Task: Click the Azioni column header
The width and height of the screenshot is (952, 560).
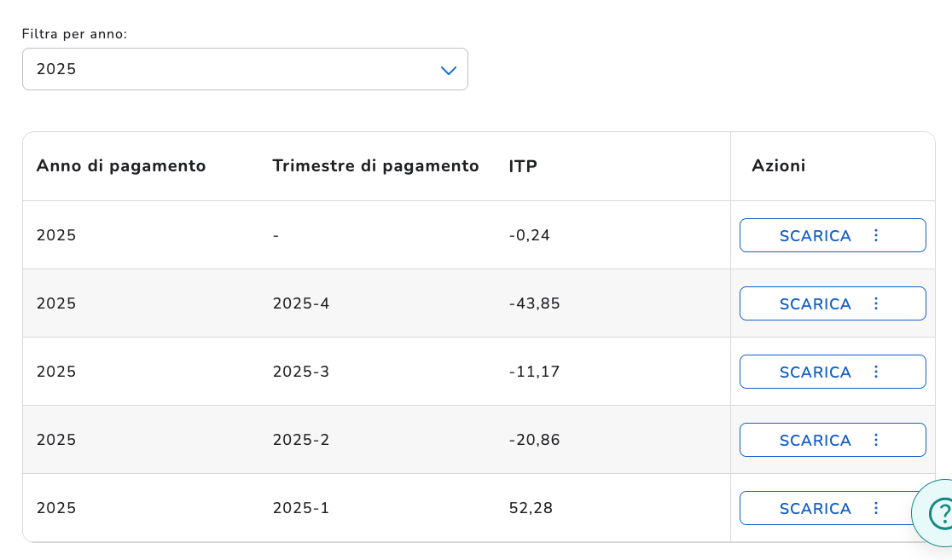Action: click(778, 165)
